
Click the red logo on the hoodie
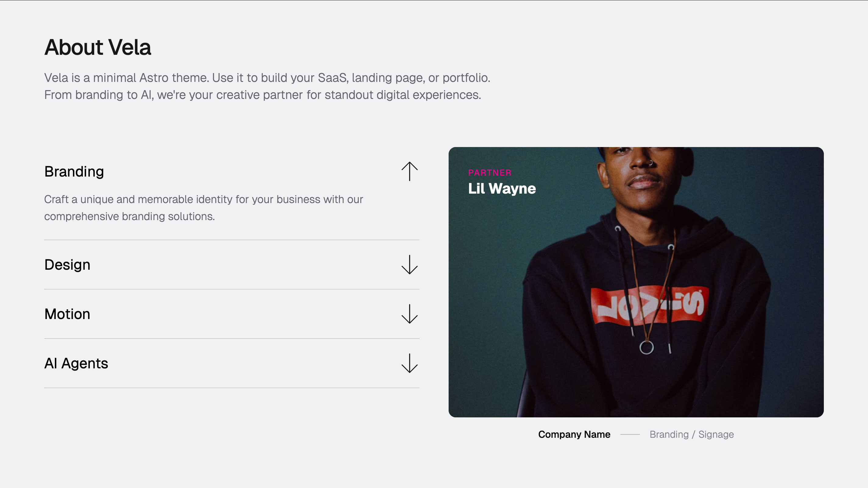[649, 305]
